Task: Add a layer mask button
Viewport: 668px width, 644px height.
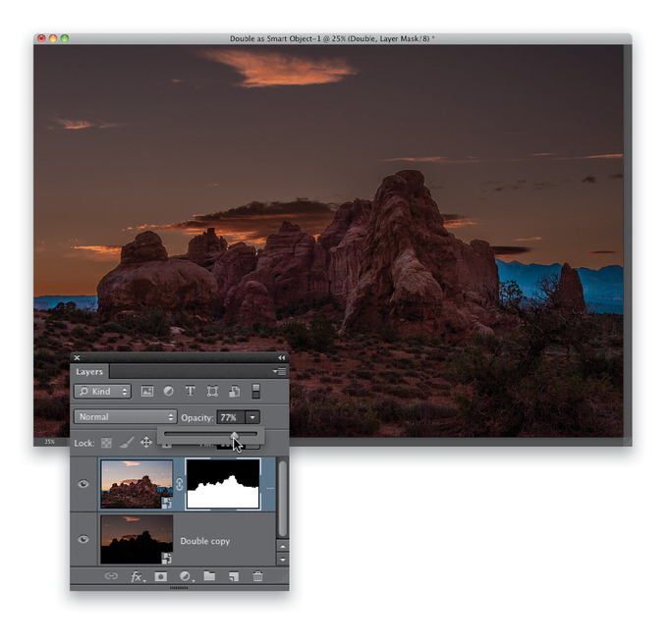Action: click(x=160, y=576)
